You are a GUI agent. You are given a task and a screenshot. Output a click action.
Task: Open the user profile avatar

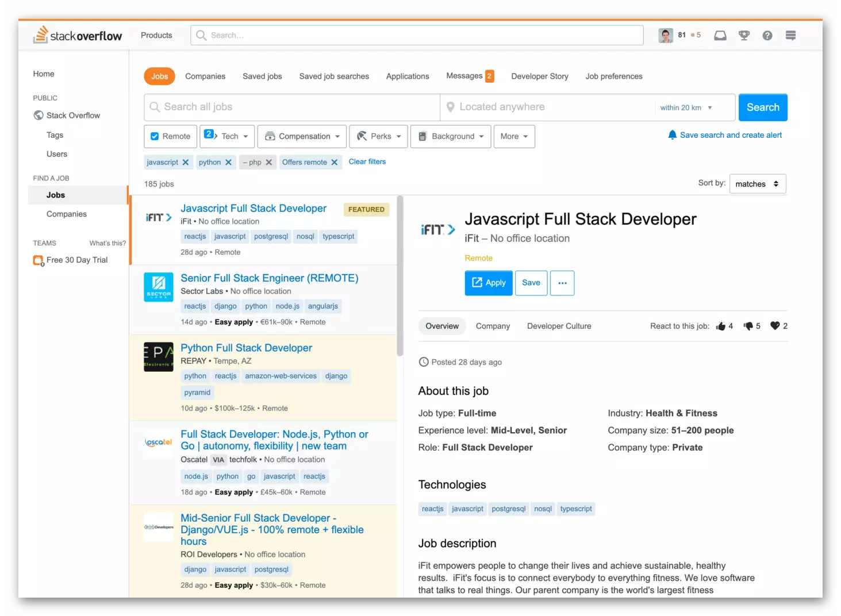point(666,36)
